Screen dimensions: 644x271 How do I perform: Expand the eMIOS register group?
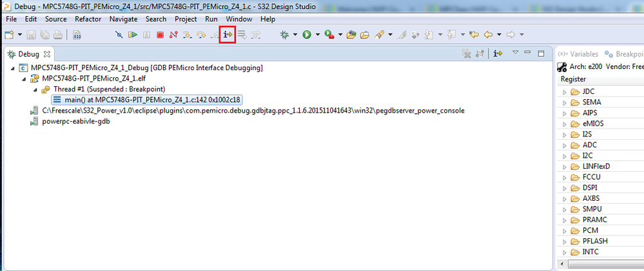coord(564,124)
